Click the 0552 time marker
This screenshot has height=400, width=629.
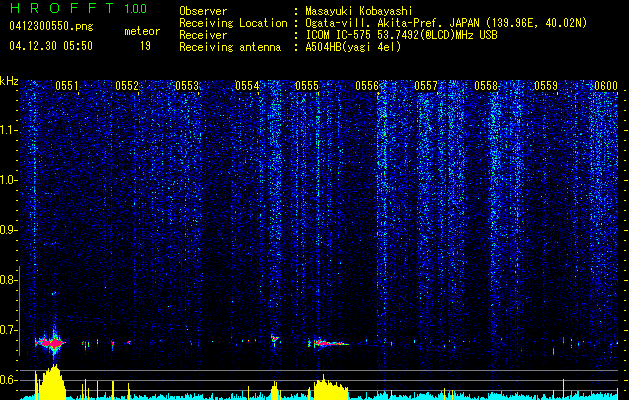[127, 85]
